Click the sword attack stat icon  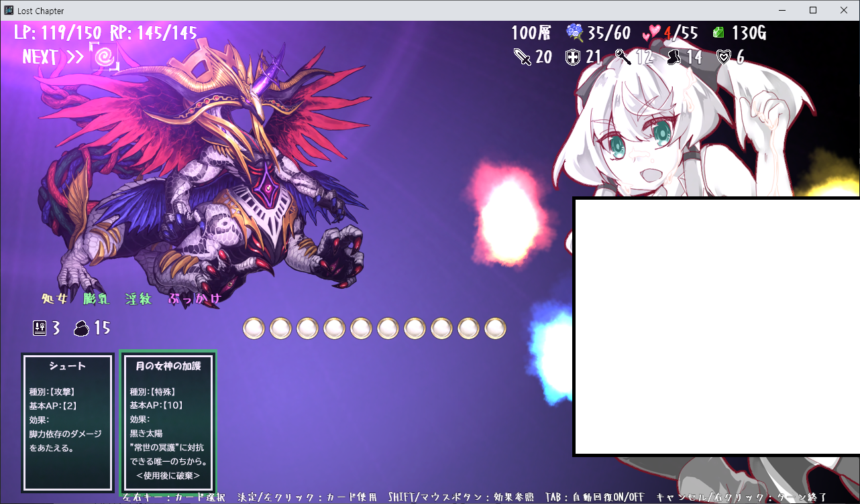pyautogui.click(x=522, y=57)
